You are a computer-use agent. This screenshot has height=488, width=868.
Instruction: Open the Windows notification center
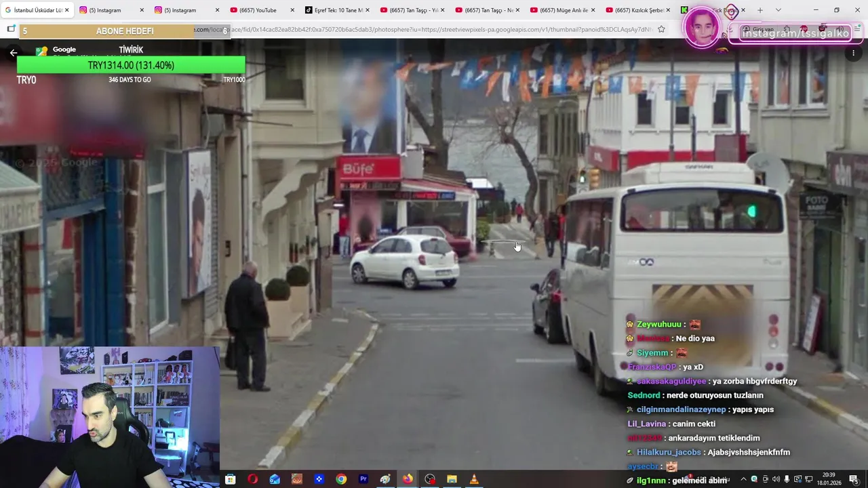(x=854, y=479)
